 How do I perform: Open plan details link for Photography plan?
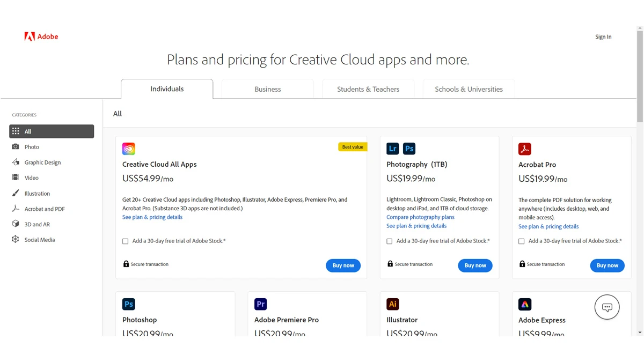pyautogui.click(x=416, y=226)
